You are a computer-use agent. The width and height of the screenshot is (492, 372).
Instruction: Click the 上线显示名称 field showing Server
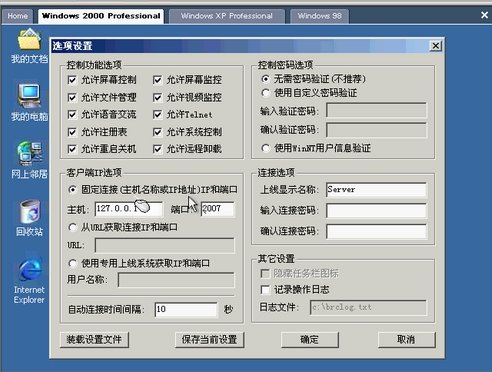click(x=376, y=190)
